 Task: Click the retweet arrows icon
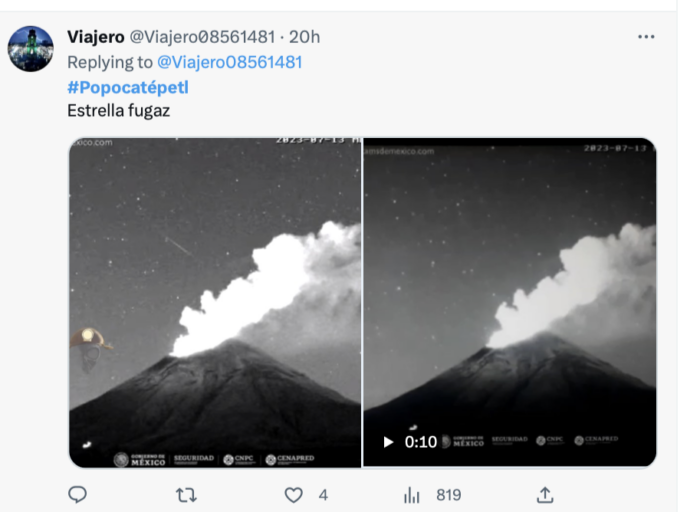(x=186, y=494)
